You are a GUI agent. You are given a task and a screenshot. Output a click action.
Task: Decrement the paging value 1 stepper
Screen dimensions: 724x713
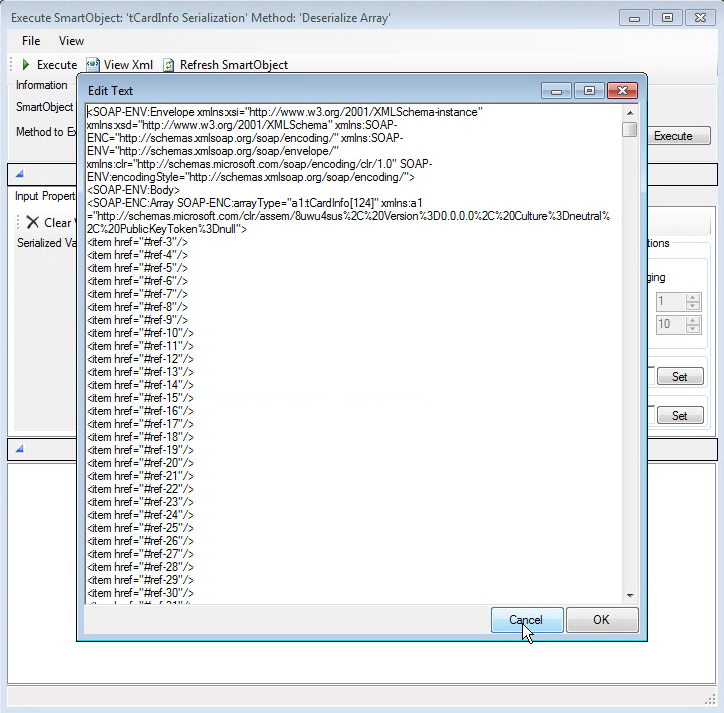[692, 306]
